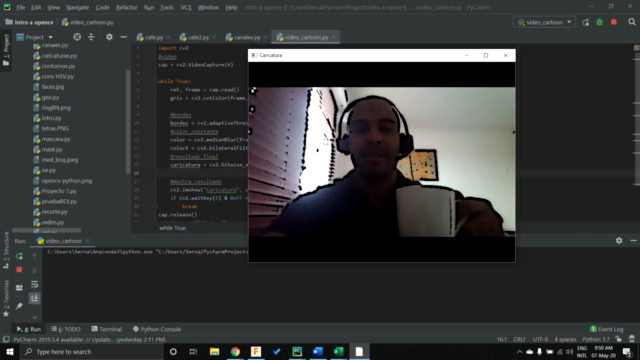
Task: Open Run panel settings gear
Action: pyautogui.click(x=619, y=241)
